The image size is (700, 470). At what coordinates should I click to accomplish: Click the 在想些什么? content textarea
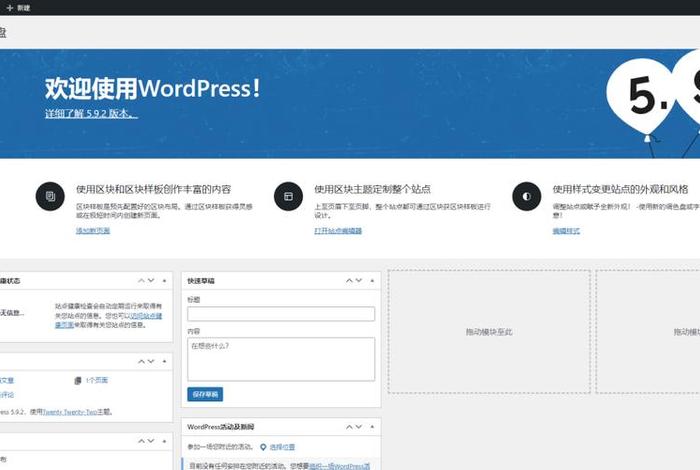click(x=281, y=359)
